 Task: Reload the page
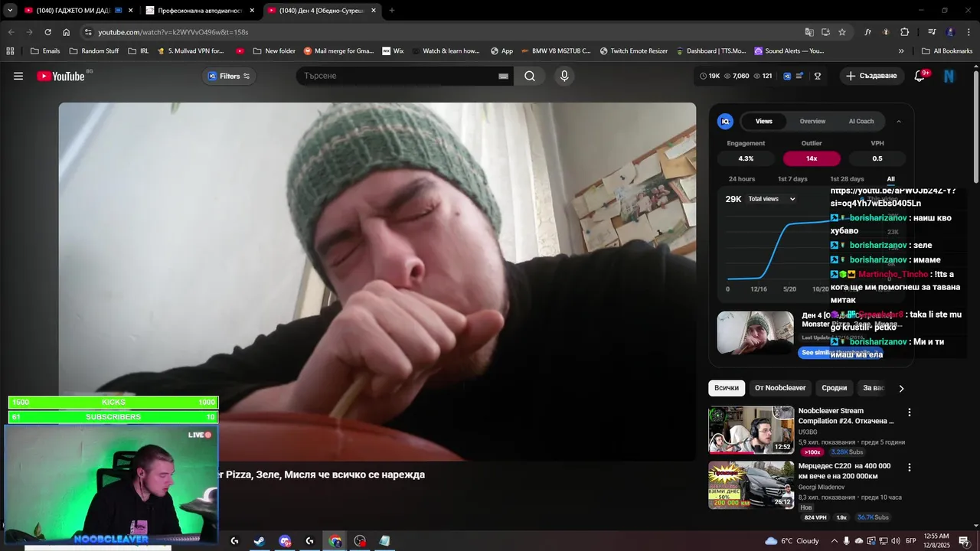[47, 32]
